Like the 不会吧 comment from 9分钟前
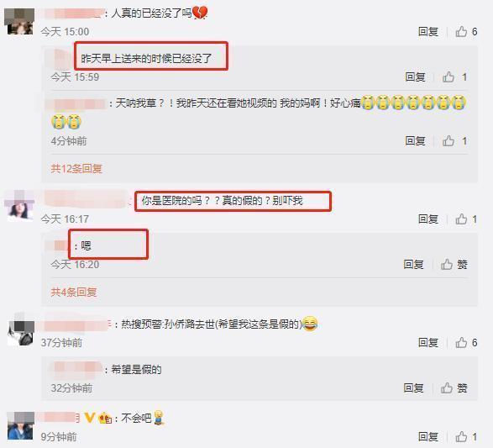Image resolution: width=493 pixels, height=448 pixels. 466,437
